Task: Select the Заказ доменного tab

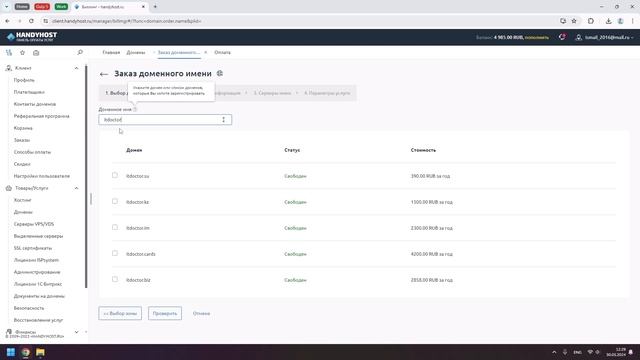Action: pos(178,53)
